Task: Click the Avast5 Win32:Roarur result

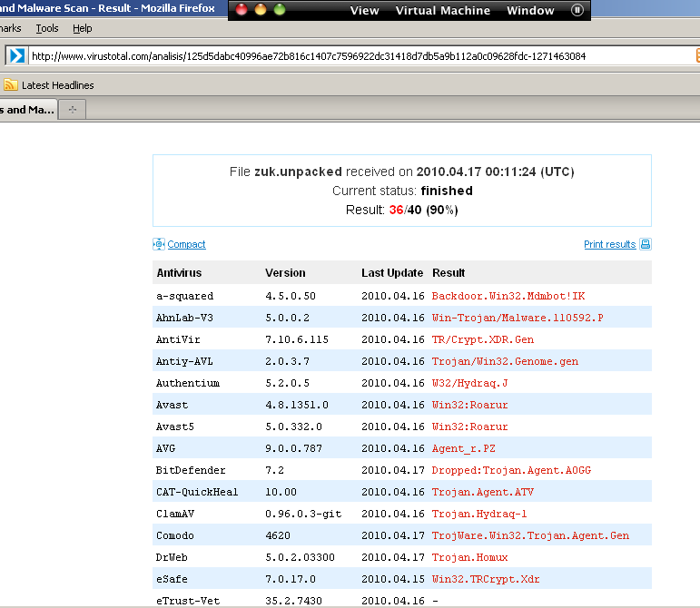Action: (x=469, y=427)
